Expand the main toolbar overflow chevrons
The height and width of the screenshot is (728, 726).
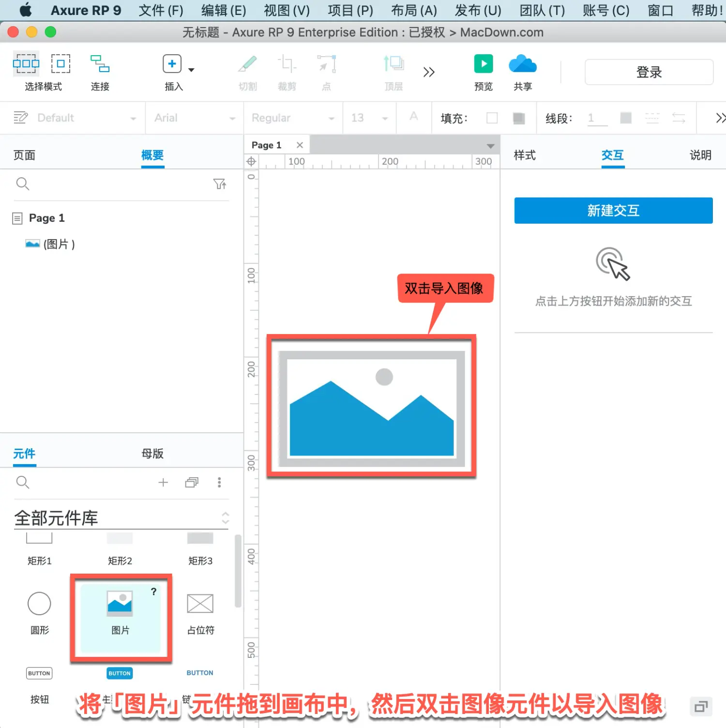[x=429, y=72]
